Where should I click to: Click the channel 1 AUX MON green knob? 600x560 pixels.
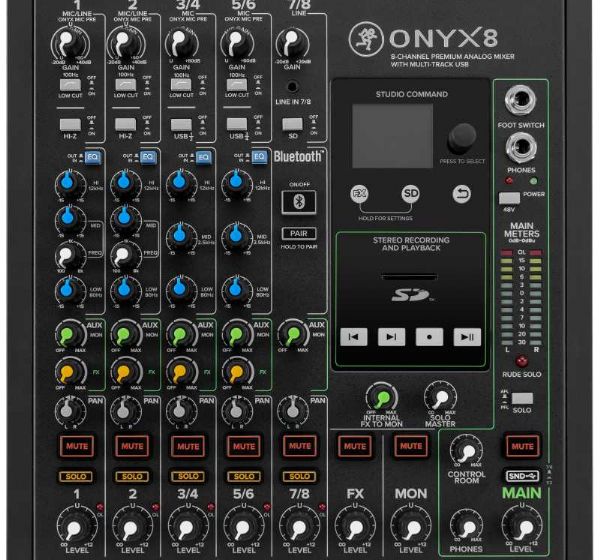point(70,335)
